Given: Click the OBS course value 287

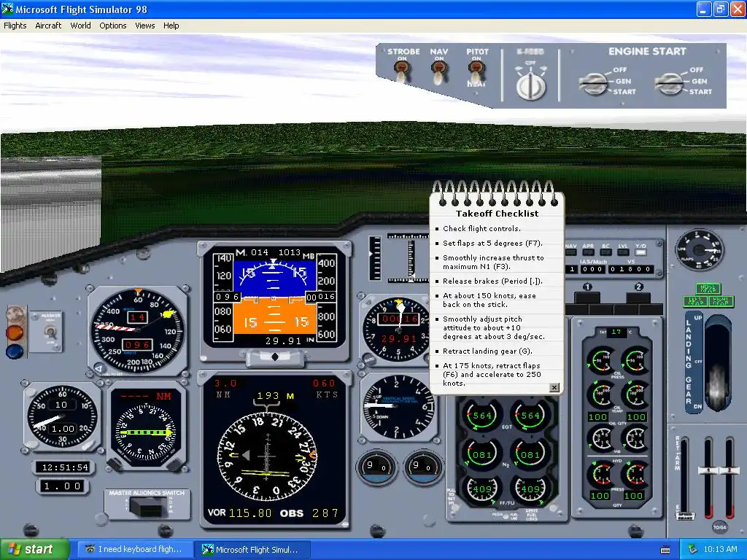Looking at the screenshot, I should click(325, 513).
